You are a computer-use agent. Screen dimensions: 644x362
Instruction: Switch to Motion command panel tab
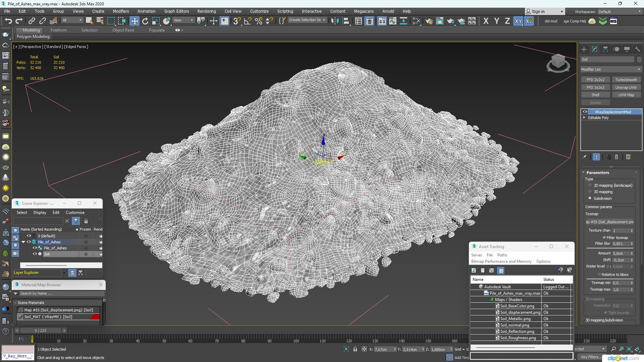coord(616,49)
